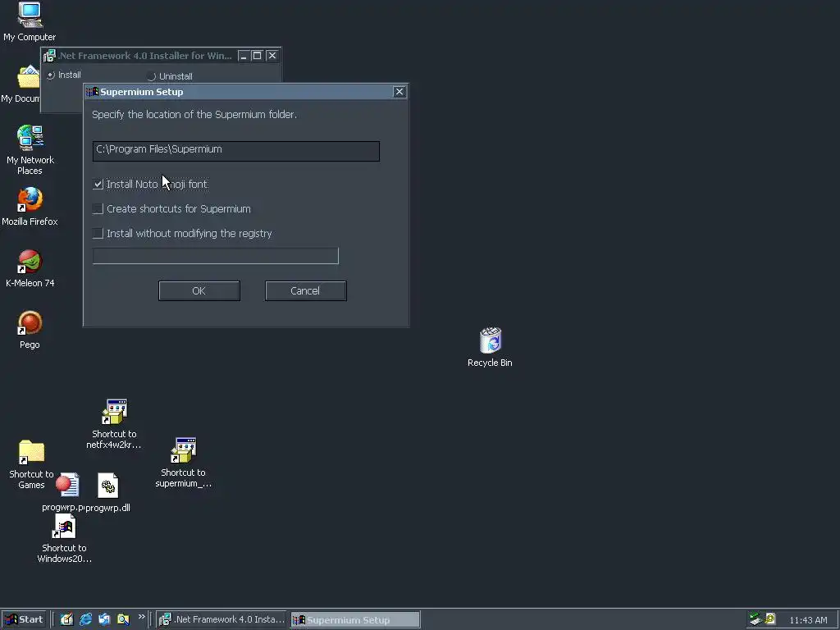Select Shortcut to Windows20 icon
The height and width of the screenshot is (630, 840).
[64, 526]
